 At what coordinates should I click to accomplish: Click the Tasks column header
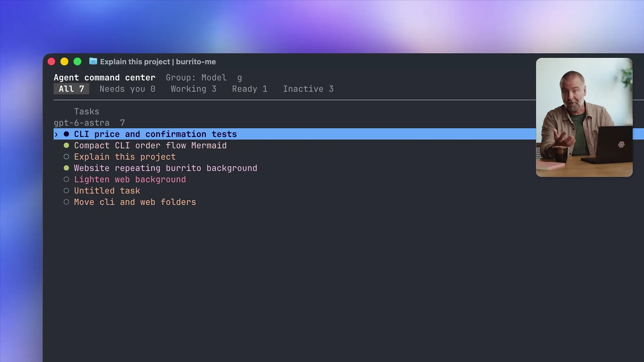(86, 112)
